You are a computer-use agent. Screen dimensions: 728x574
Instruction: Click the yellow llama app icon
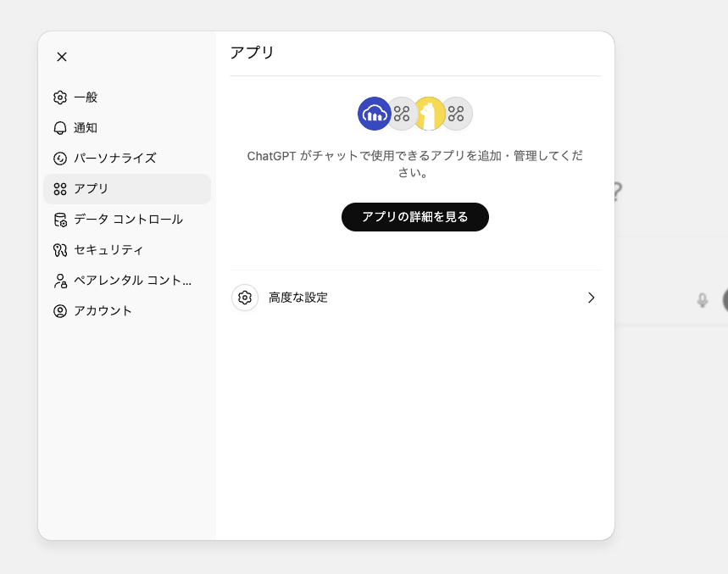[429, 114]
